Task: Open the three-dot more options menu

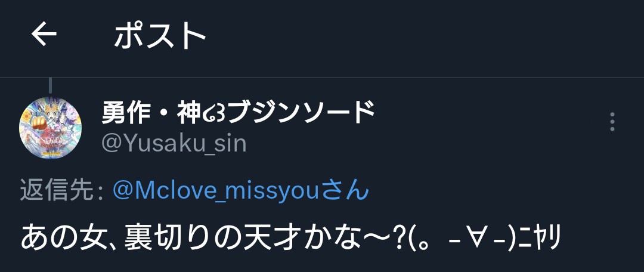Action: (612, 122)
